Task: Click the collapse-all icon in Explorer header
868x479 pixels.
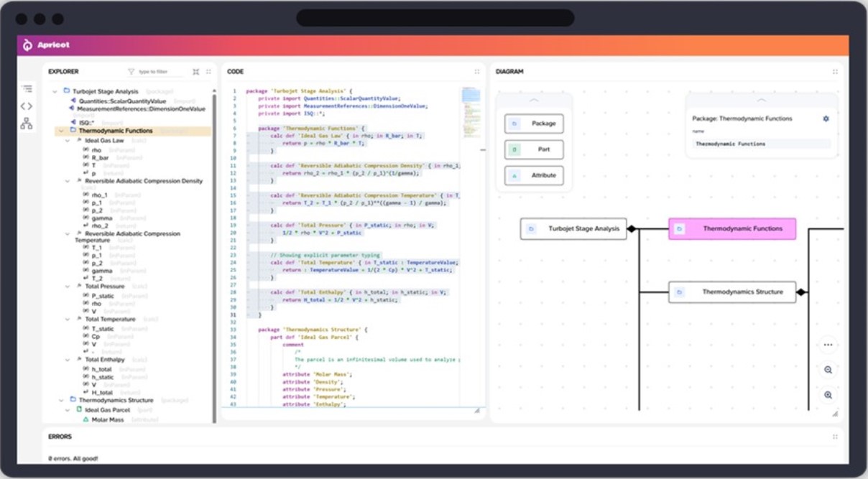Action: (x=196, y=72)
